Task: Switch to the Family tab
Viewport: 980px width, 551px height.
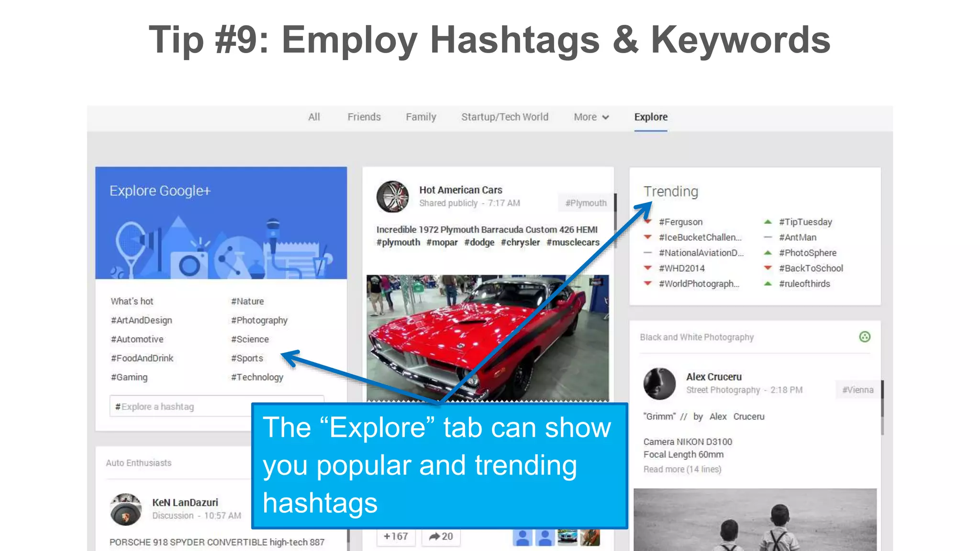Action: [x=421, y=117]
